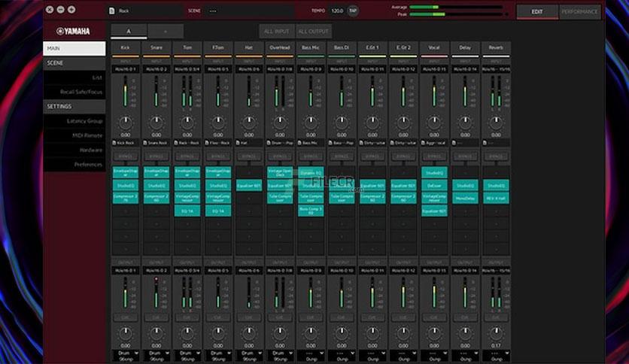This screenshot has width=629, height=364.
Task: Select MAIN in the sidebar
Action: (x=74, y=48)
